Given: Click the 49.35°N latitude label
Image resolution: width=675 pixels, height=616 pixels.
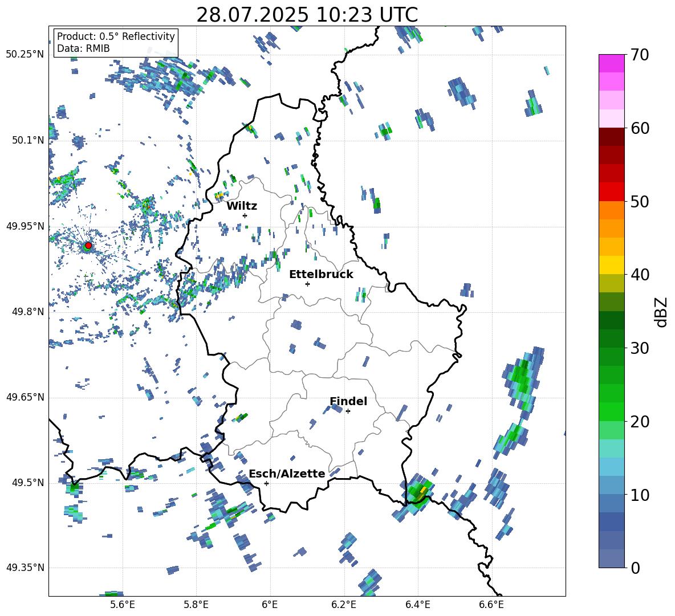Looking at the screenshot, I should tap(25, 568).
